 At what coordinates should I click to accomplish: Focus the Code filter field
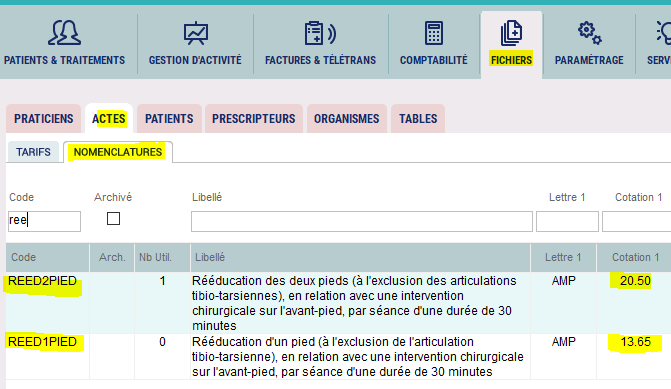coord(45,221)
